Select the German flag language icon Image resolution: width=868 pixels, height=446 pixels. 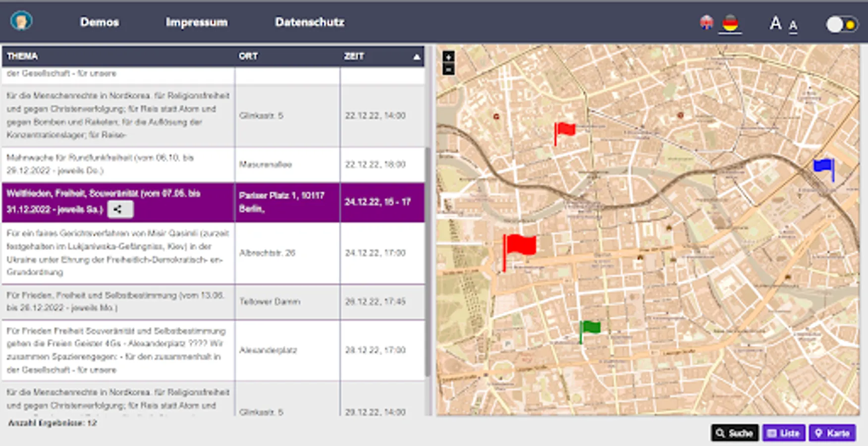730,23
